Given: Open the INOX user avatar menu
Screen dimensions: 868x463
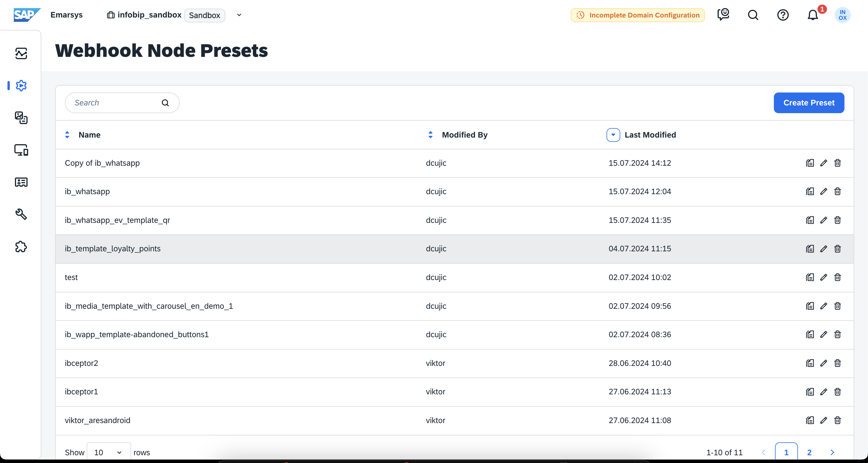Looking at the screenshot, I should (x=842, y=15).
